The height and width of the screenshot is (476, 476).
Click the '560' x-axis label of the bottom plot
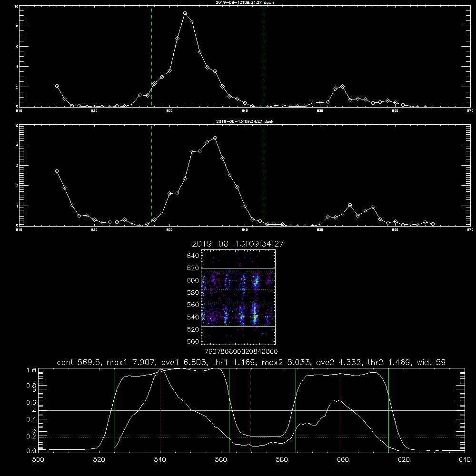point(221,460)
